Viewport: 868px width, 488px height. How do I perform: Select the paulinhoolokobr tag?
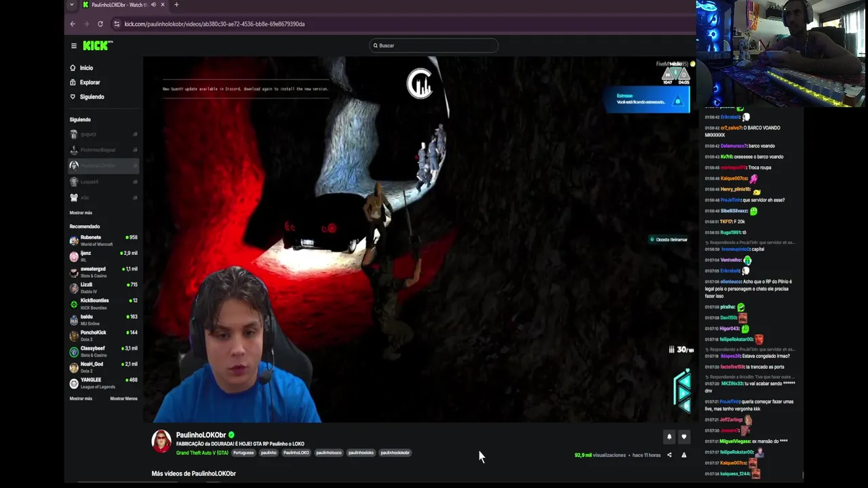click(x=395, y=453)
